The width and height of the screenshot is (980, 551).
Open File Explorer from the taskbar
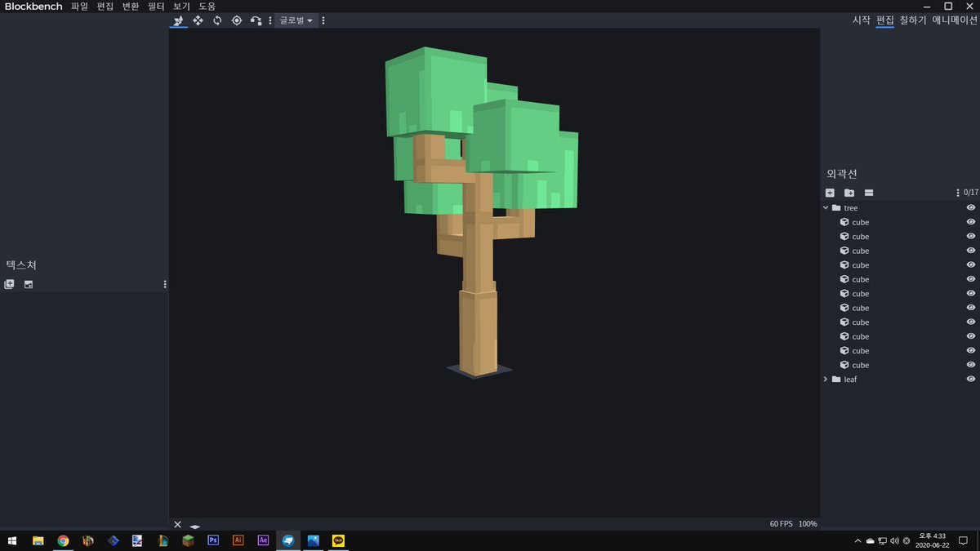tap(38, 540)
